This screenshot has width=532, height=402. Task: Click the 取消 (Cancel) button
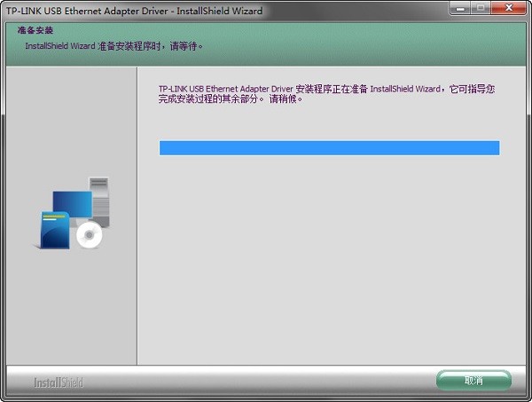click(x=473, y=381)
